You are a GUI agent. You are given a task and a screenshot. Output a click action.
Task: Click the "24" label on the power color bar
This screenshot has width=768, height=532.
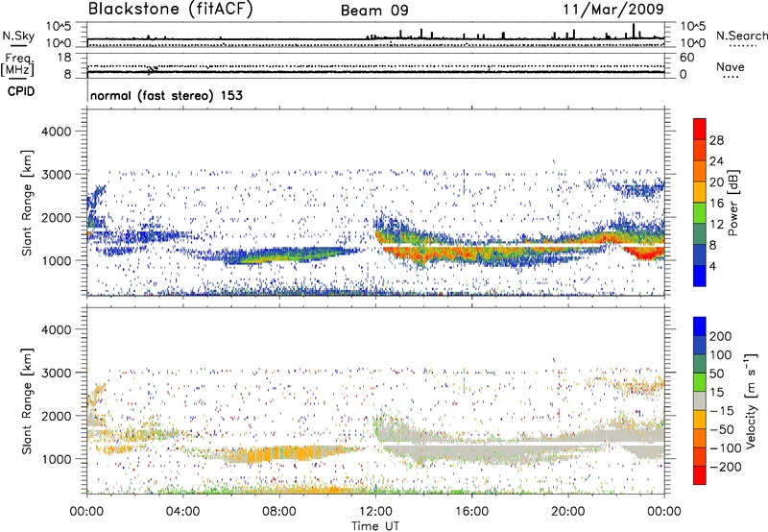[716, 161]
